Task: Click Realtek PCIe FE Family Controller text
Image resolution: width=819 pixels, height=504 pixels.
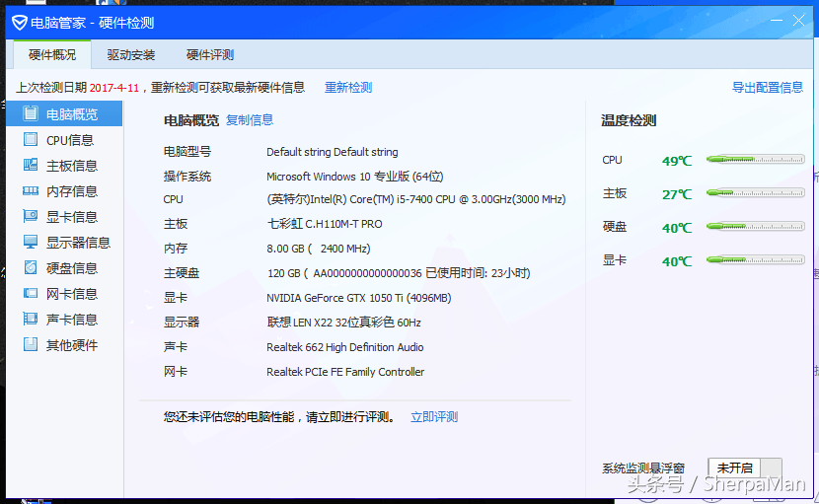Action: click(x=345, y=372)
